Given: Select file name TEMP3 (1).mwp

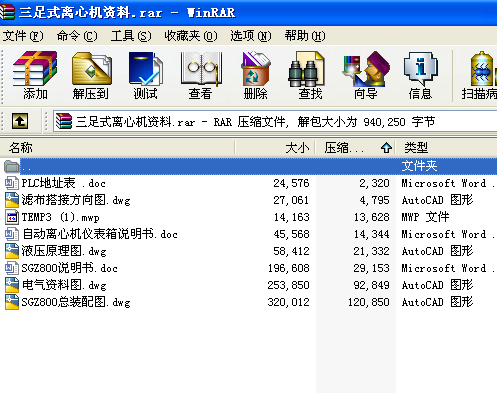Looking at the screenshot, I should (x=60, y=217).
